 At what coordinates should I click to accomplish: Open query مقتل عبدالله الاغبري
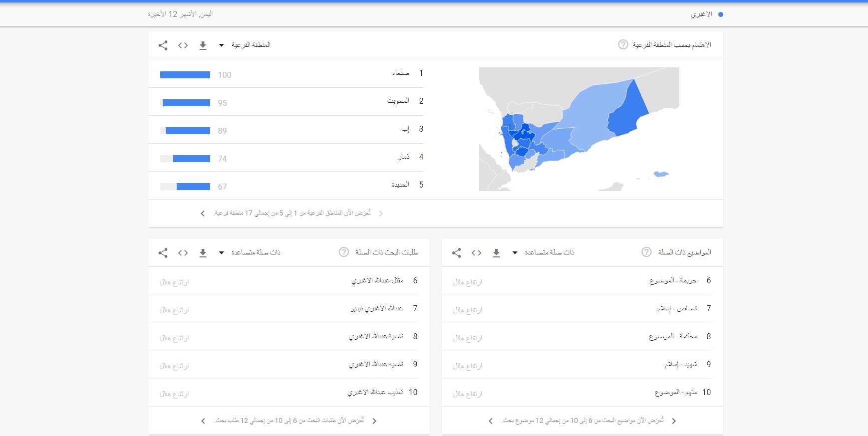[377, 281]
